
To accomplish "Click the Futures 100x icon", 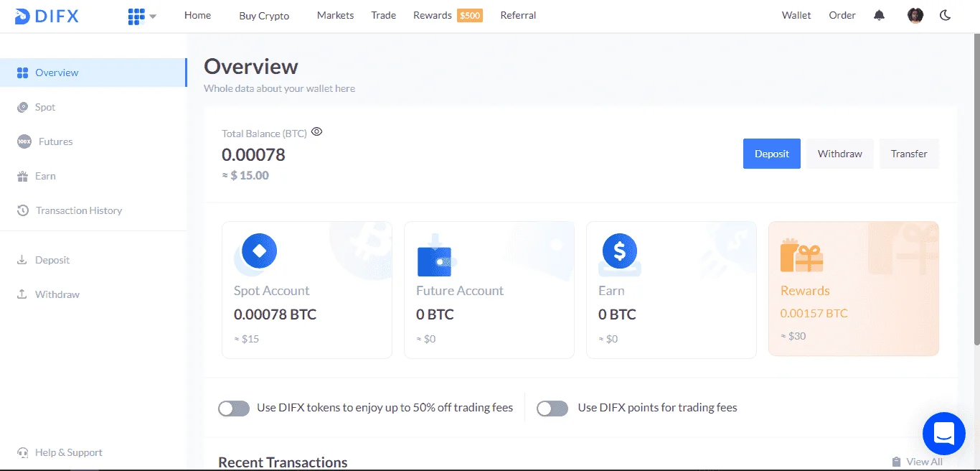I will click(24, 141).
